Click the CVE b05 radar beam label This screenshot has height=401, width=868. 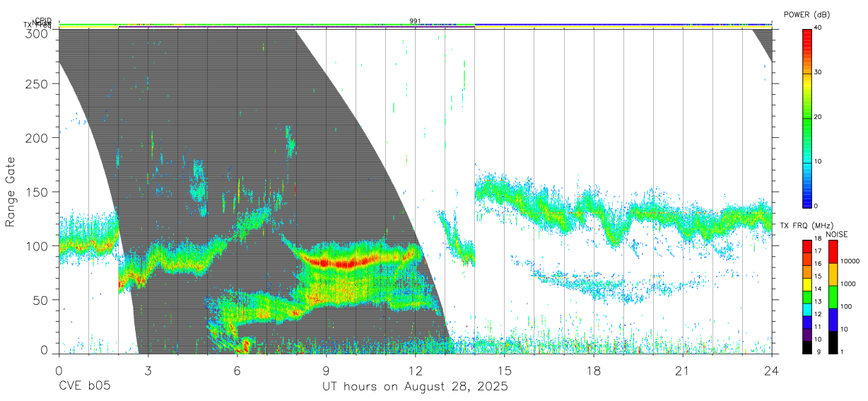(83, 387)
